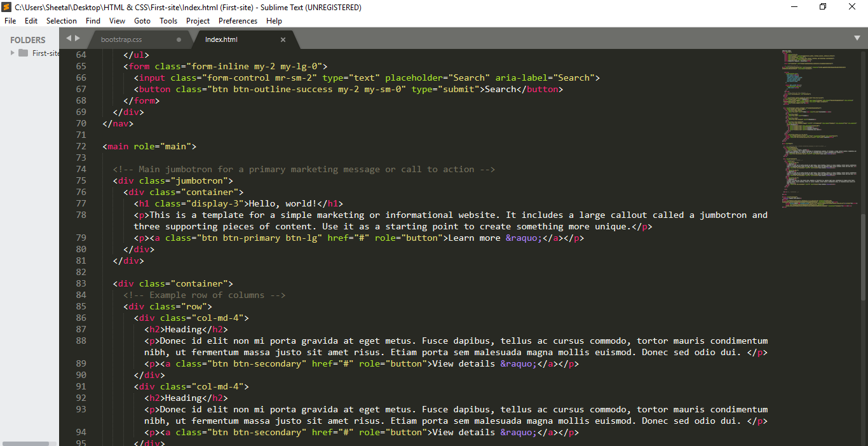This screenshot has width=868, height=446.
Task: Click the unsaved dot on bootstrap.css tab
Action: [x=179, y=39]
